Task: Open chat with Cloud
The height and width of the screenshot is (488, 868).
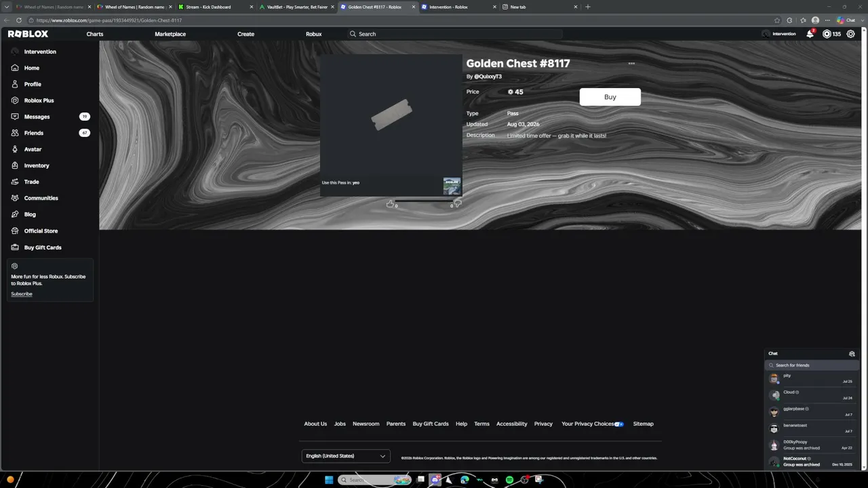Action: [812, 394]
